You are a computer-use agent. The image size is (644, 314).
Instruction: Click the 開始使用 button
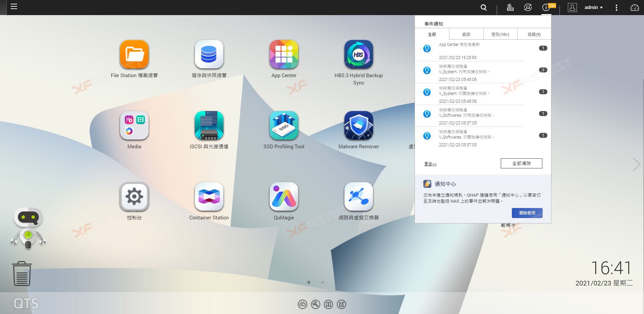(527, 213)
